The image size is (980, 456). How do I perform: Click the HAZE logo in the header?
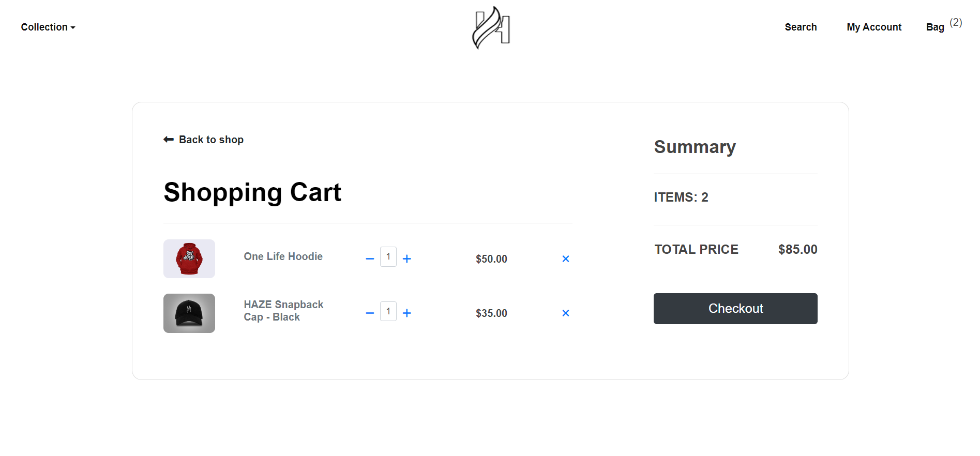[x=490, y=28]
